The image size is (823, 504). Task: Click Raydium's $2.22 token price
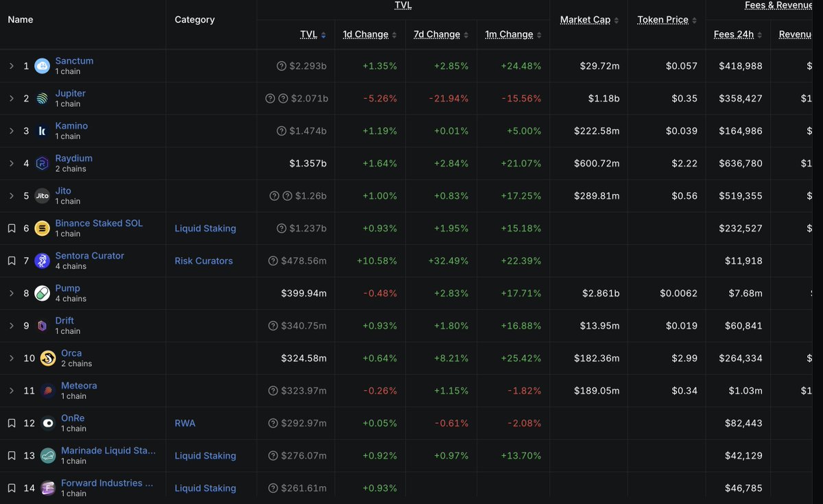(684, 163)
